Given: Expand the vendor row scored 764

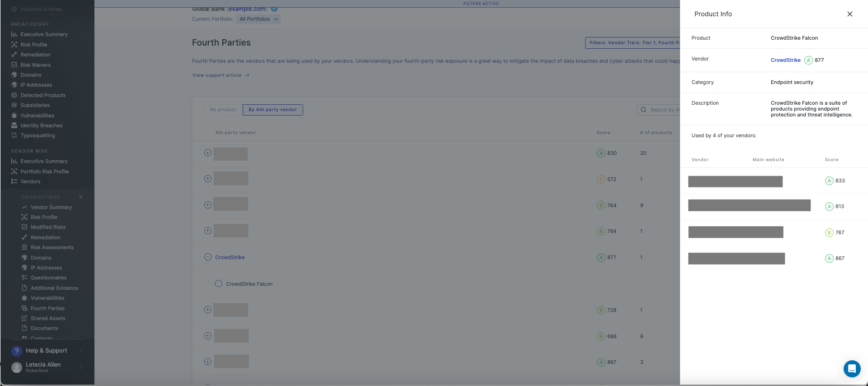Looking at the screenshot, I should pos(208,205).
